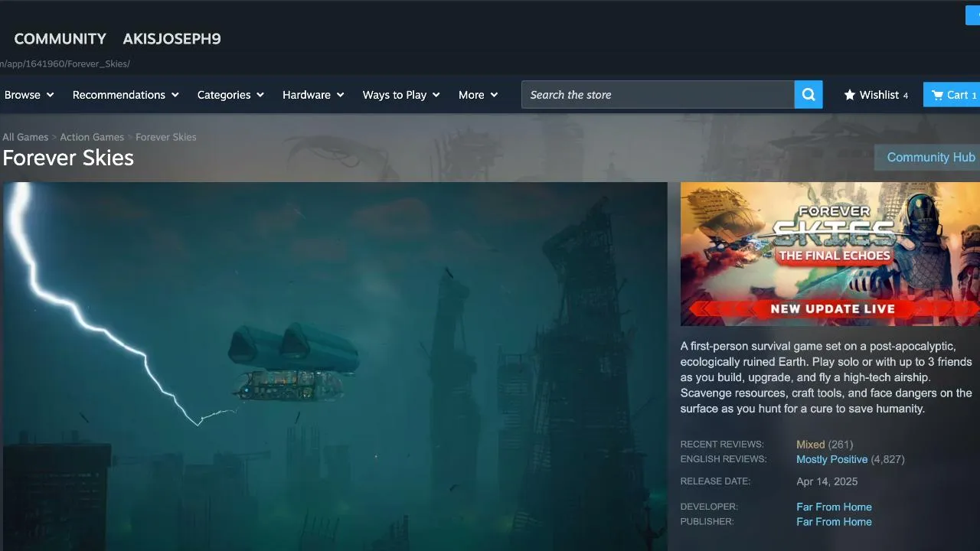The image size is (980, 551).
Task: Click the magnifying glass search button
Action: coord(808,95)
